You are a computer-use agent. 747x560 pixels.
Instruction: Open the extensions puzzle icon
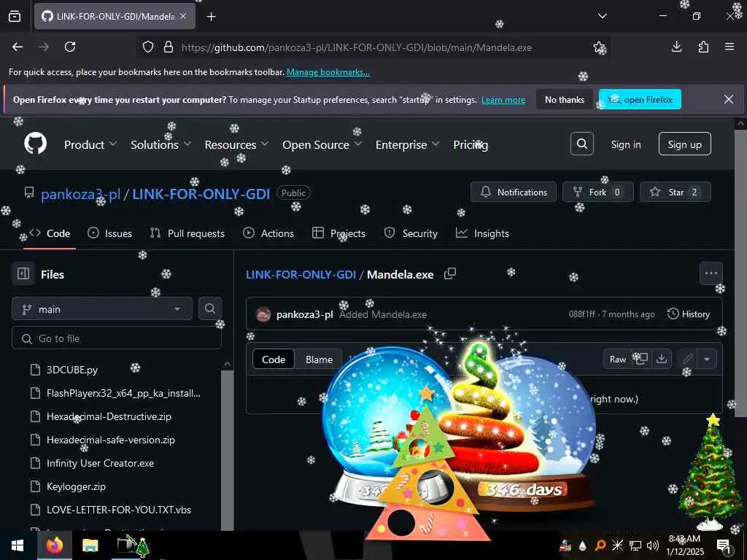click(703, 47)
